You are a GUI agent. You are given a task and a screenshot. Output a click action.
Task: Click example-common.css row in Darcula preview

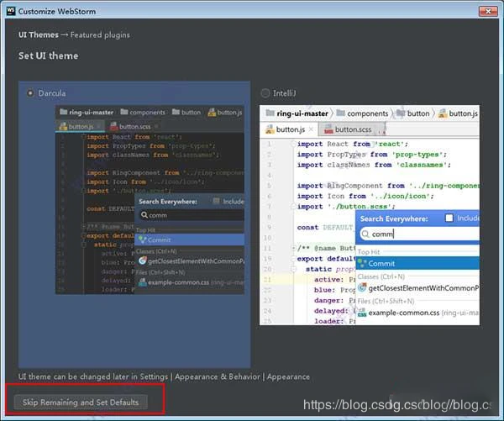[189, 282]
